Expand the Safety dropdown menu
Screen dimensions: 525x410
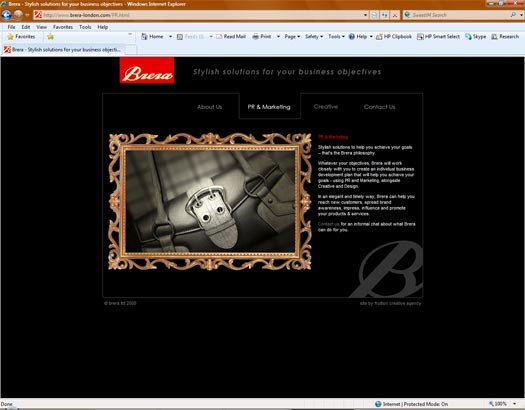pos(314,36)
